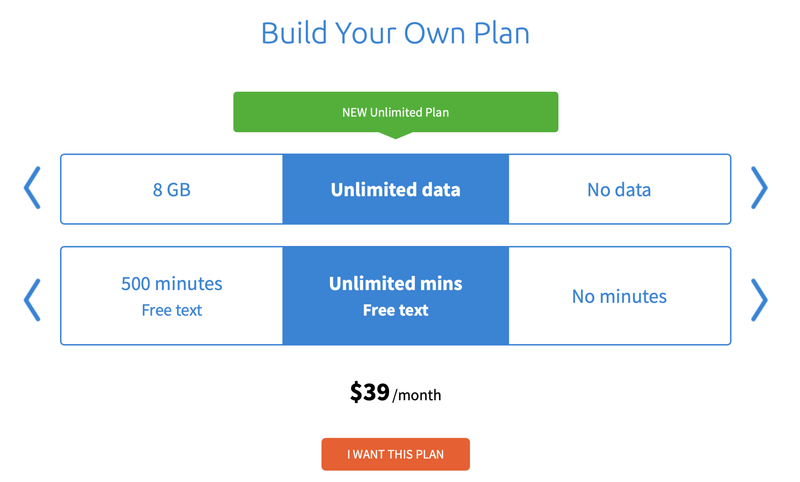This screenshot has height=482, width=800.
Task: Click the right arrow beside minutes options
Action: (x=759, y=297)
